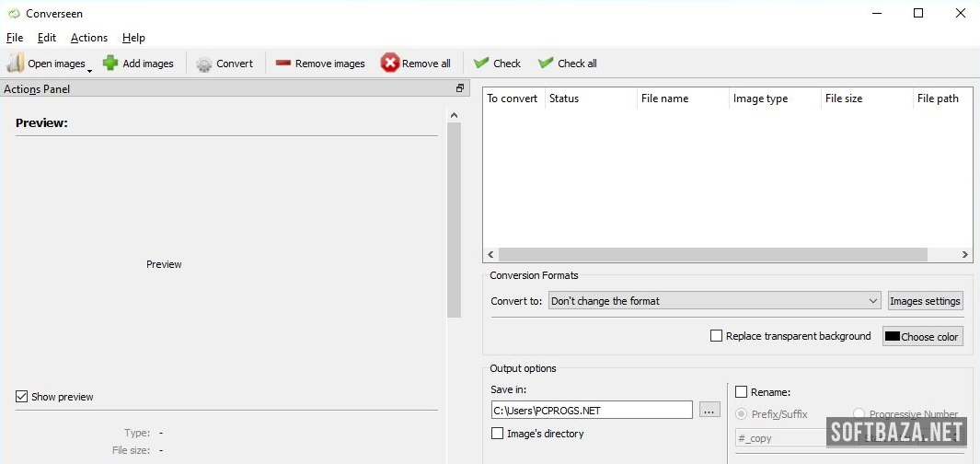Open the Actions menu
The width and height of the screenshot is (980, 464).
[x=89, y=38]
